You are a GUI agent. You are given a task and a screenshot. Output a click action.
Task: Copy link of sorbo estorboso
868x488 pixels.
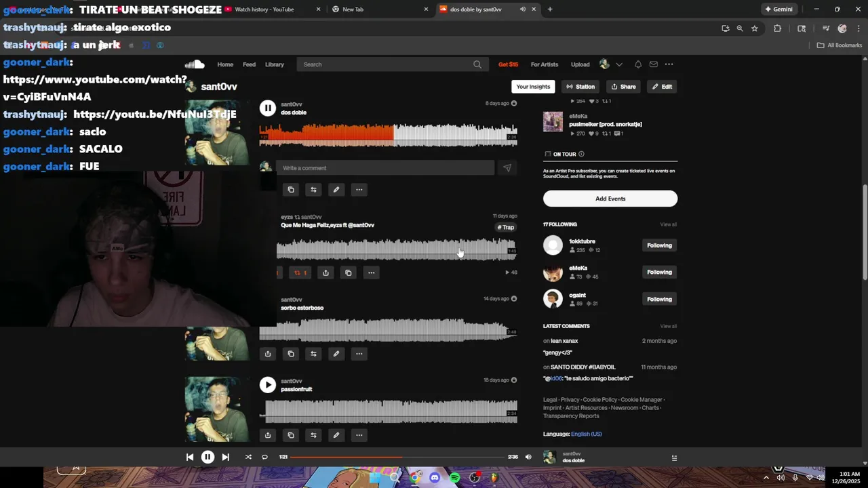[291, 354]
